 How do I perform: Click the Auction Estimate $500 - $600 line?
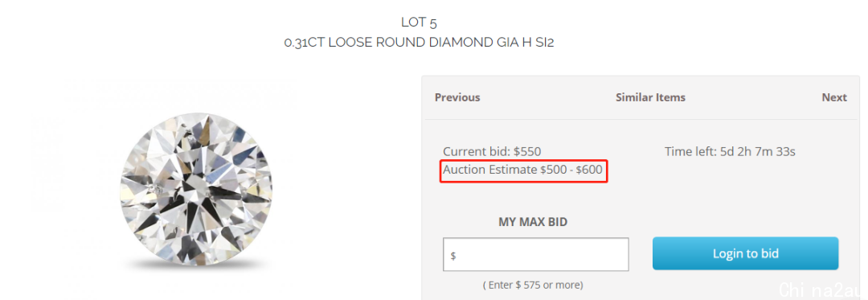pyautogui.click(x=522, y=170)
